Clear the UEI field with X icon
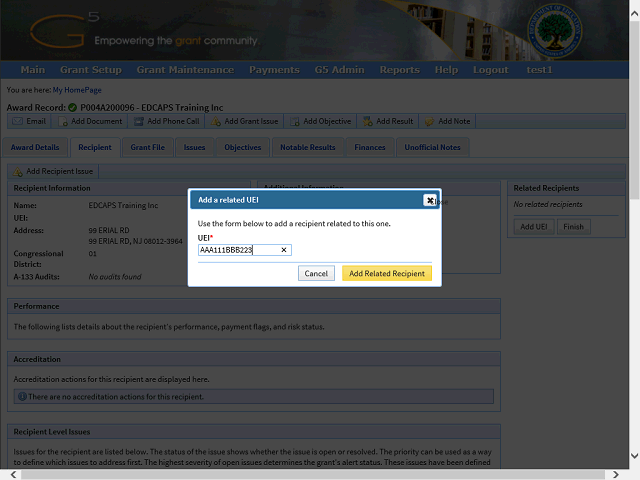 pos(284,250)
